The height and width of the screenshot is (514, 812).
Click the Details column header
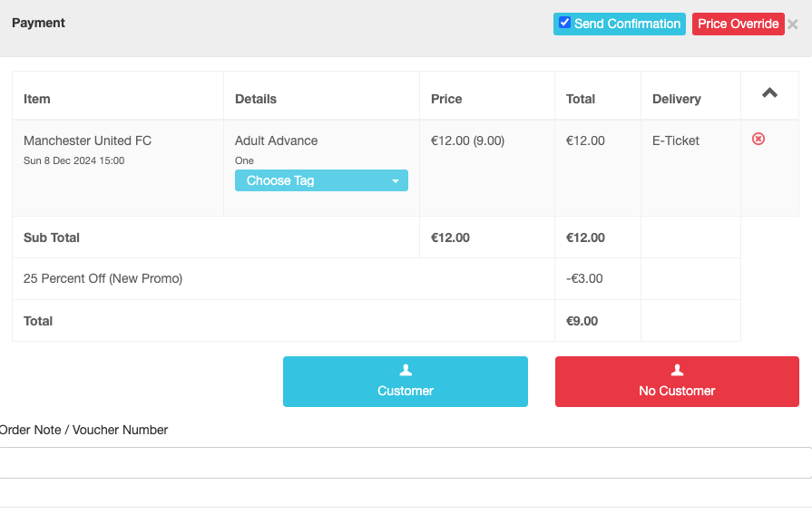click(x=256, y=99)
